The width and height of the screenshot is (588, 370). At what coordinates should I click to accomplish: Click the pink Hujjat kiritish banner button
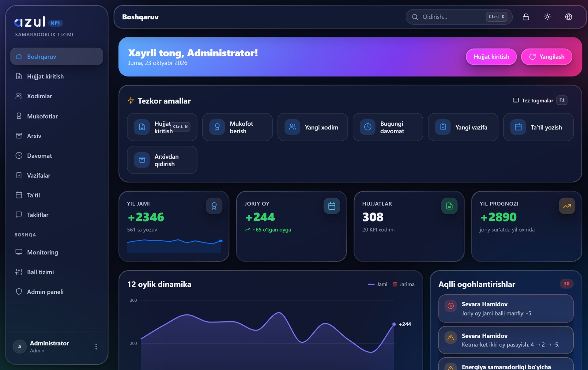point(491,57)
